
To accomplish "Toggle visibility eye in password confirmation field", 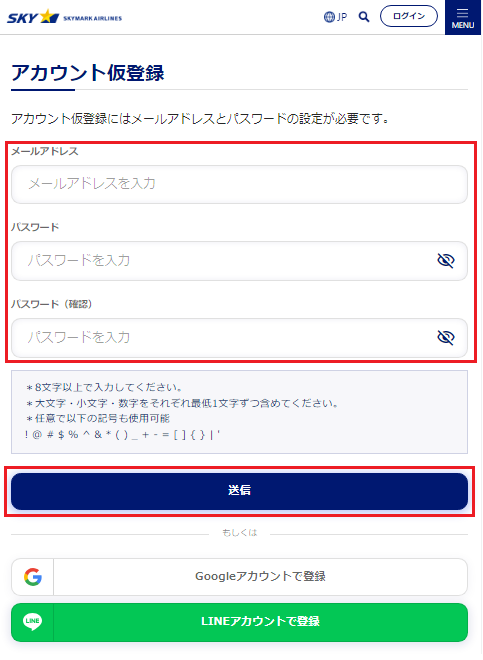I will (x=446, y=338).
